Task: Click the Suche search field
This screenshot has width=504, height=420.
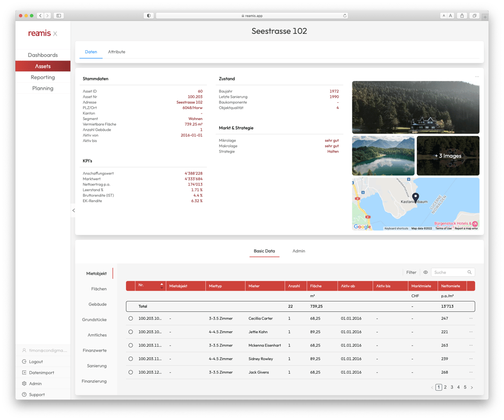Action: (x=453, y=272)
